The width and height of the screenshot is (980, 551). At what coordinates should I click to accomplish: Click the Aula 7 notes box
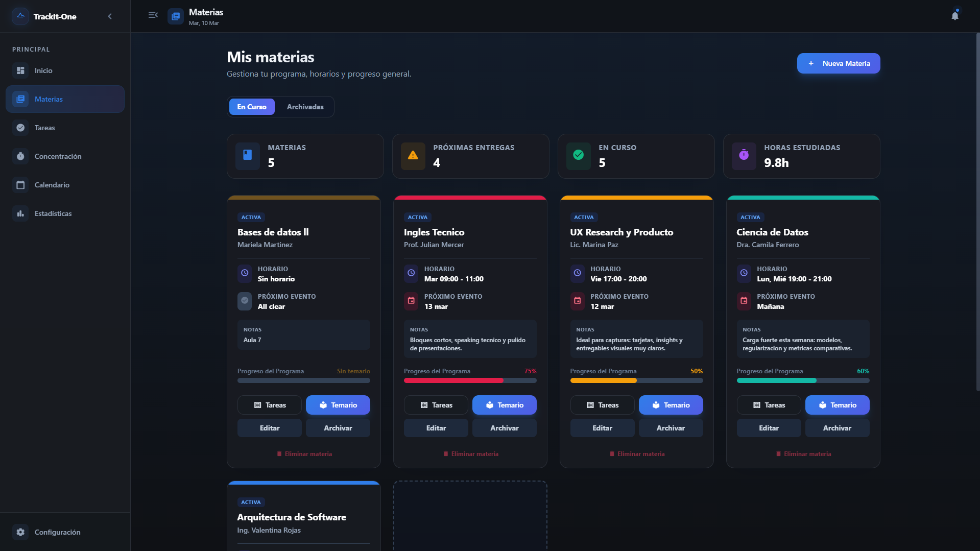click(x=304, y=334)
